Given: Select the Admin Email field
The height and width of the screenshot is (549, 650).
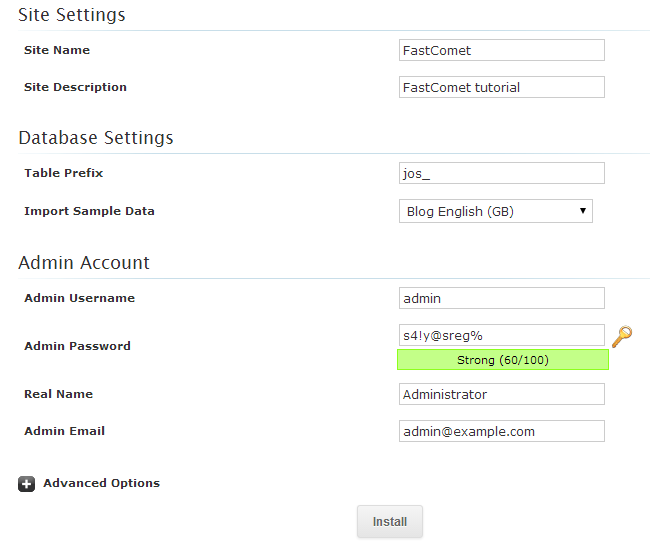Looking at the screenshot, I should coord(501,431).
